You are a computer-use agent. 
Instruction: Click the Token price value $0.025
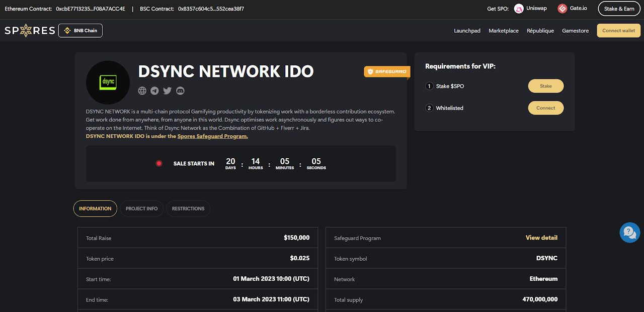click(300, 258)
